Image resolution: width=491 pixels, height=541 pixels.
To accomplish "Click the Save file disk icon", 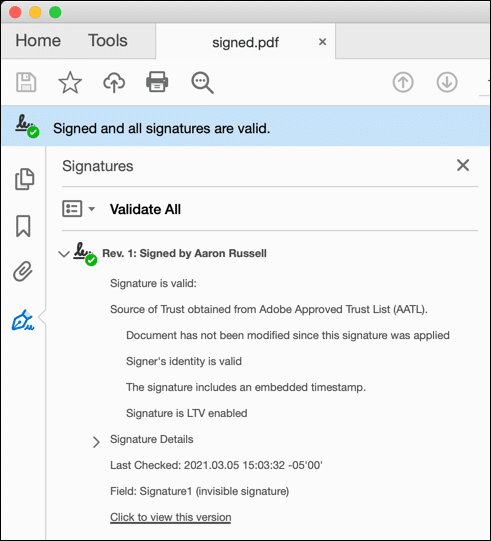I will click(26, 82).
